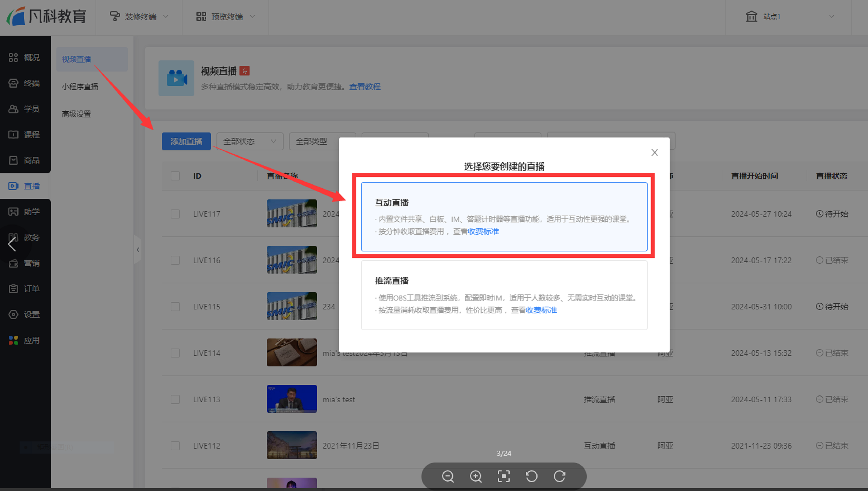Toggle the select-all checkbox in table header
The width and height of the screenshot is (868, 491).
coord(175,176)
